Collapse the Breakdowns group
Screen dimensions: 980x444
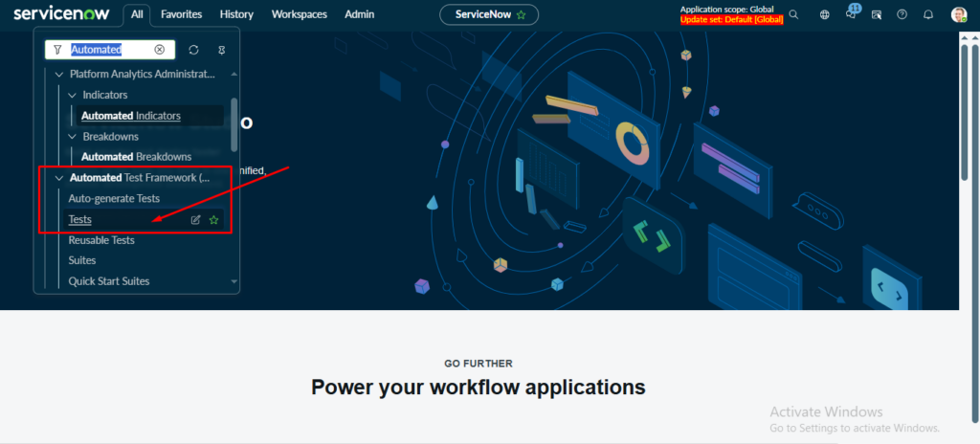pyautogui.click(x=73, y=137)
